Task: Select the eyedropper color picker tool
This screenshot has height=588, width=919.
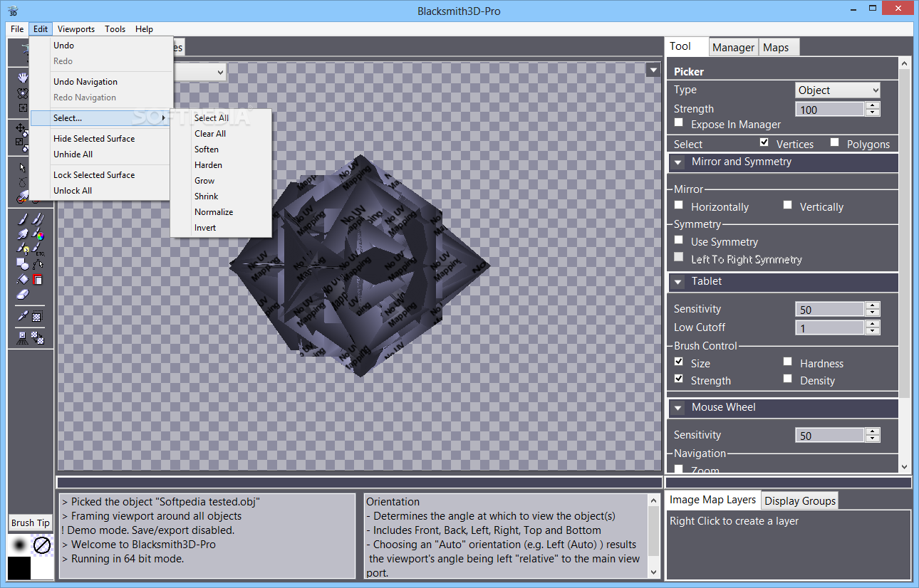Action: pyautogui.click(x=23, y=316)
